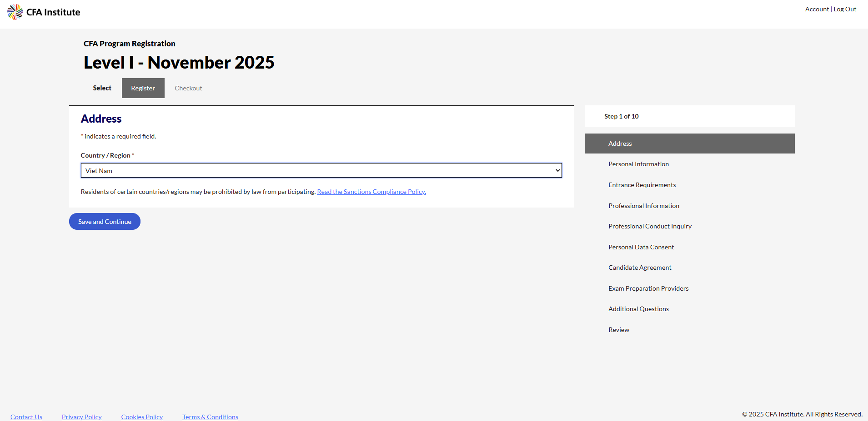Click the CFA Institute logo

click(44, 12)
